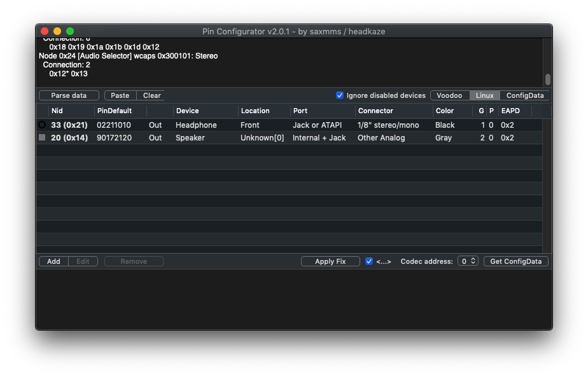Screen dimensions: 588x377
Task: Click the Color column header
Action: point(452,111)
